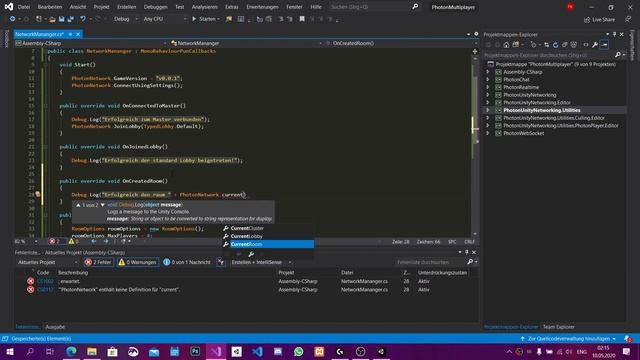
Task: Open the Aktuelles Projekt scope dropdown
Action: point(47,262)
